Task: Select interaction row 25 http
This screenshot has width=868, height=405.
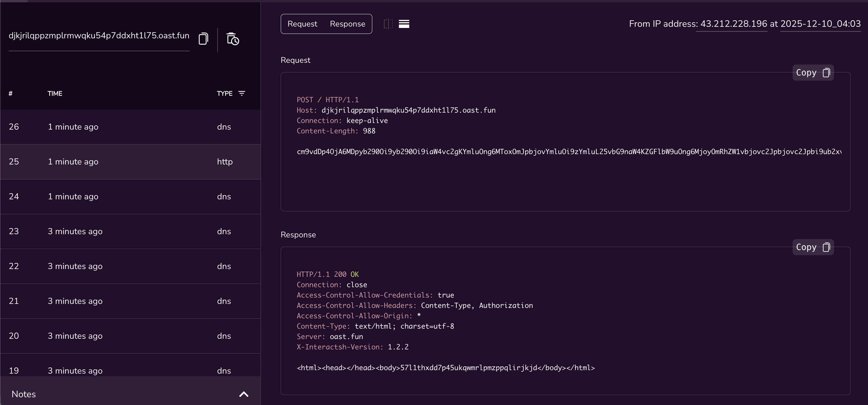Action: [130, 162]
